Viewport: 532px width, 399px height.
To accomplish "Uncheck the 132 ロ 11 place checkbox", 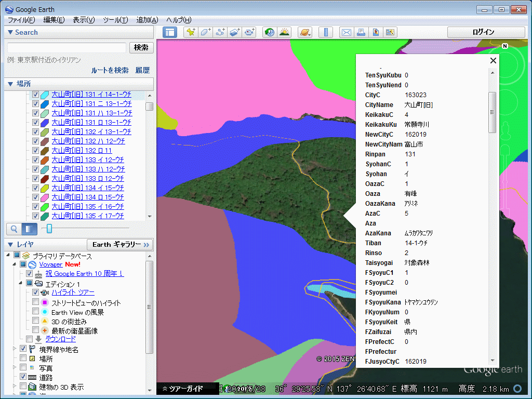I will [x=35, y=150].
